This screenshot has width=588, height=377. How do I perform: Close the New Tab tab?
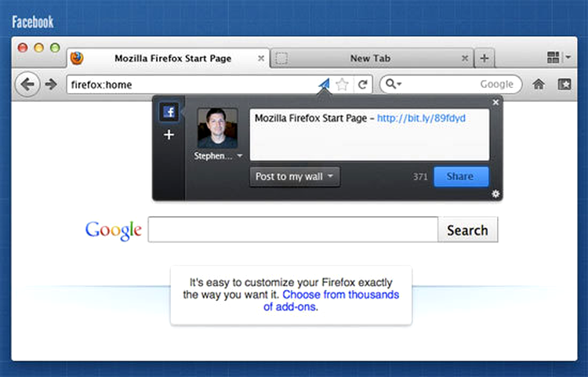(465, 58)
